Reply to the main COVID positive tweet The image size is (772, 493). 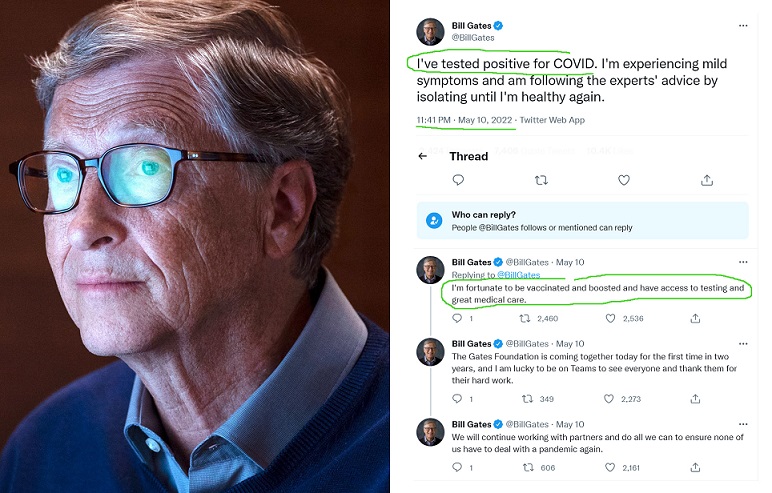click(458, 180)
